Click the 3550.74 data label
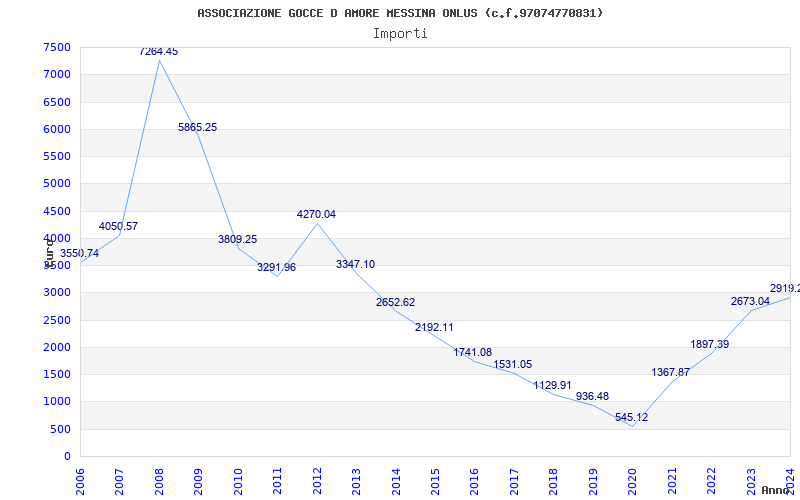This screenshot has height=500, width=800. click(x=80, y=254)
